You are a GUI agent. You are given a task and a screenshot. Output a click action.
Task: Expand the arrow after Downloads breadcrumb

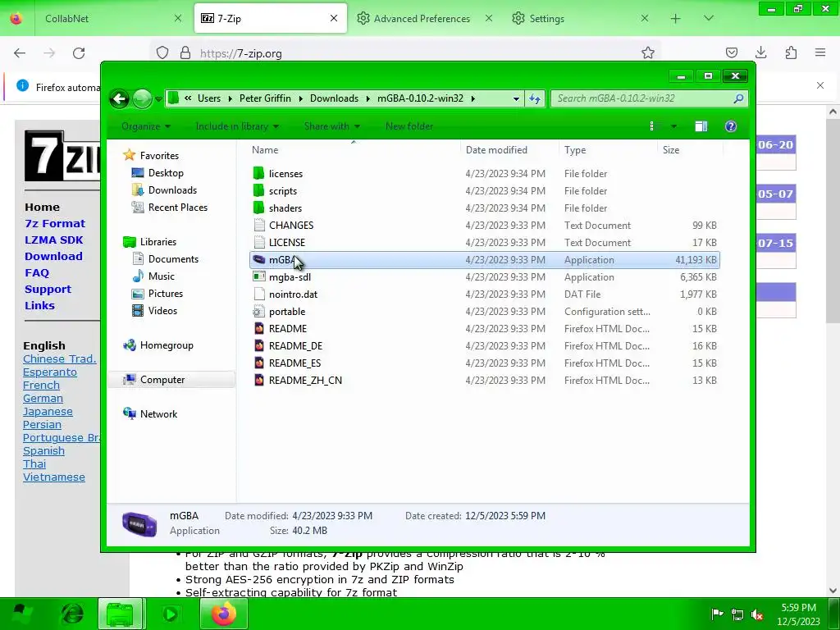pos(368,98)
